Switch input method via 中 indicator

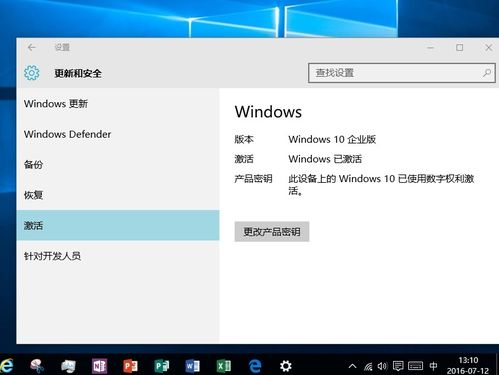pos(433,366)
